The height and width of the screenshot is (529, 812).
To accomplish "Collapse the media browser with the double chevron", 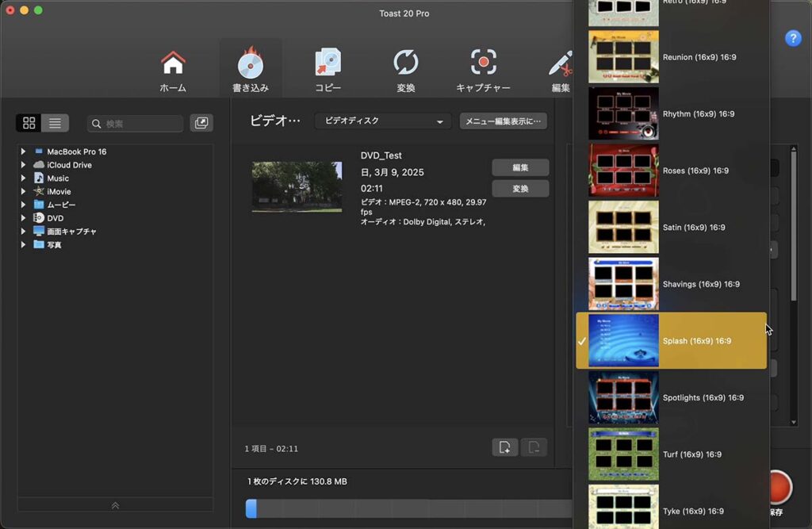I will pyautogui.click(x=115, y=505).
